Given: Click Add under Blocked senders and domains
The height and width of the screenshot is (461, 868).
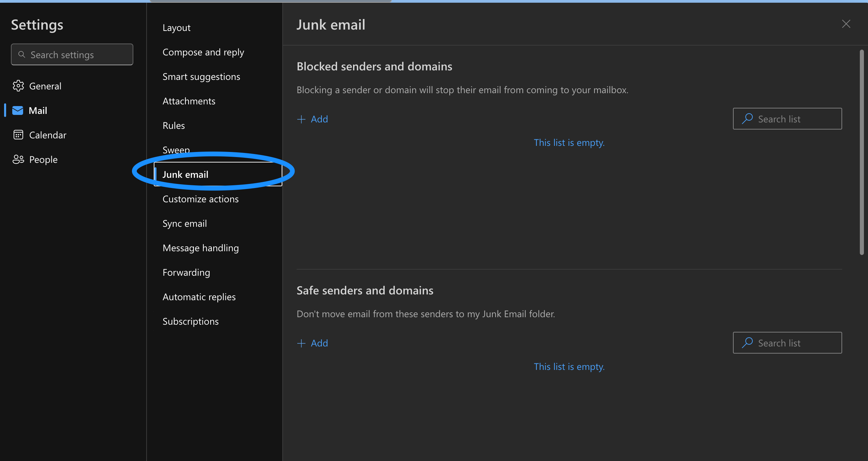Looking at the screenshot, I should (318, 119).
